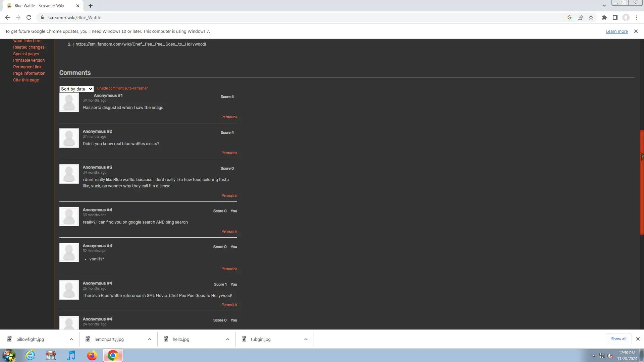Launch Internet Explorer from taskbar
644x362 pixels.
[30, 355]
